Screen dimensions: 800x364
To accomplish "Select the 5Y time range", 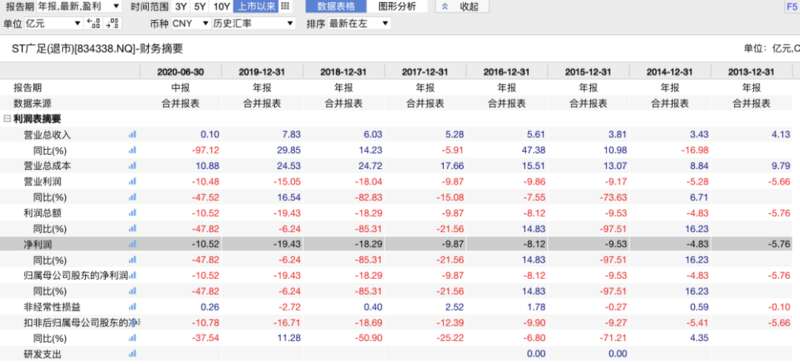I will pos(199,7).
